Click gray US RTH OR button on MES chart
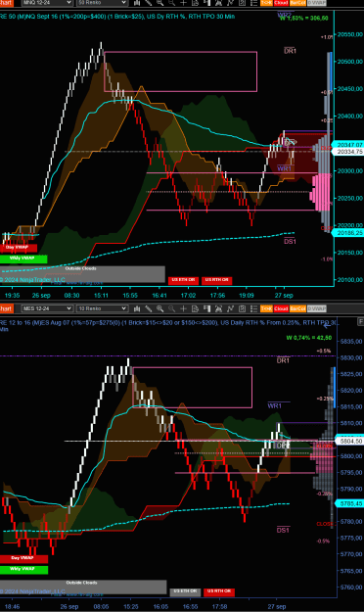The width and height of the screenshot is (364, 612). (185, 592)
